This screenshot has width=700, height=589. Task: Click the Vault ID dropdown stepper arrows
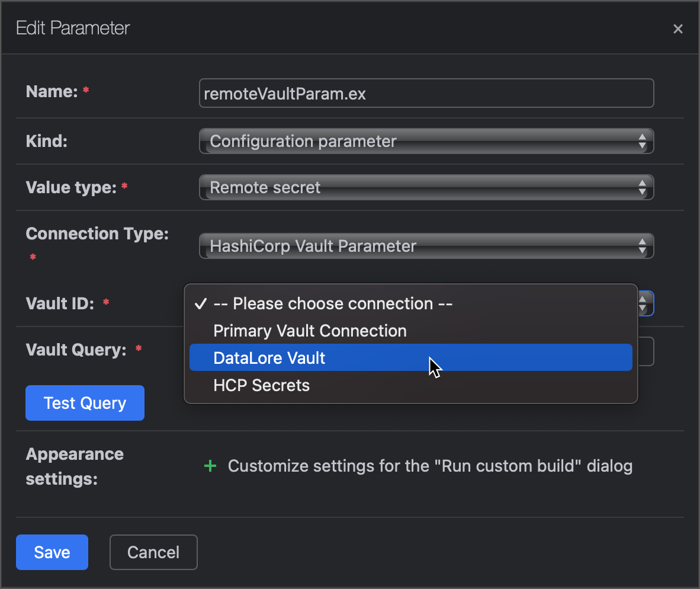tap(643, 303)
